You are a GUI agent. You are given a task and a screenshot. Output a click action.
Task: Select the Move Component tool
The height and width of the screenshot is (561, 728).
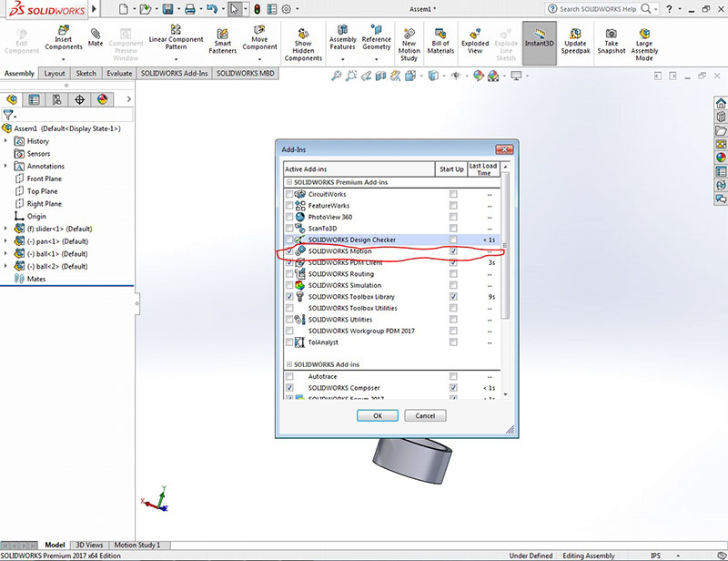tap(259, 37)
